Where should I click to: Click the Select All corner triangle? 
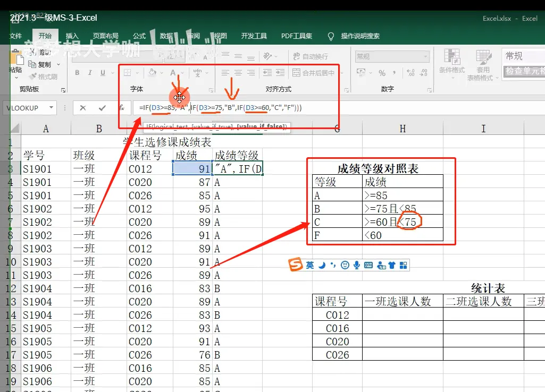[15, 129]
